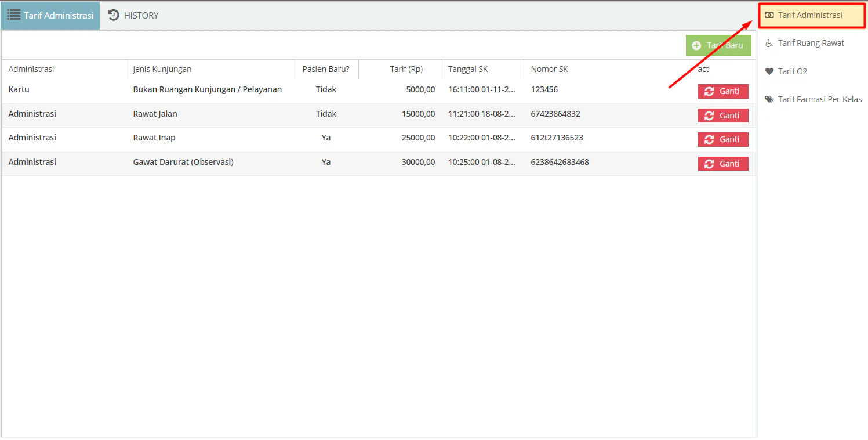Sort by the Tarif (Rp) column header

(x=400, y=69)
